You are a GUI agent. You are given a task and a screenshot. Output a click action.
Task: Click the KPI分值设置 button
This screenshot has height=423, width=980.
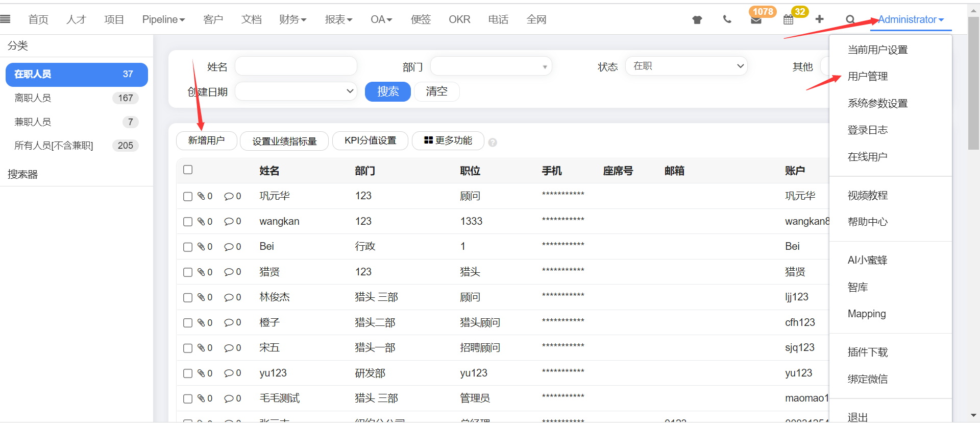coord(370,140)
